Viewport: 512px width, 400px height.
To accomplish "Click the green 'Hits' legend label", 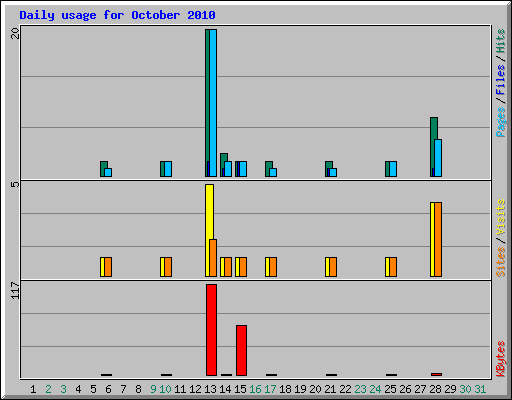I will tap(501, 41).
